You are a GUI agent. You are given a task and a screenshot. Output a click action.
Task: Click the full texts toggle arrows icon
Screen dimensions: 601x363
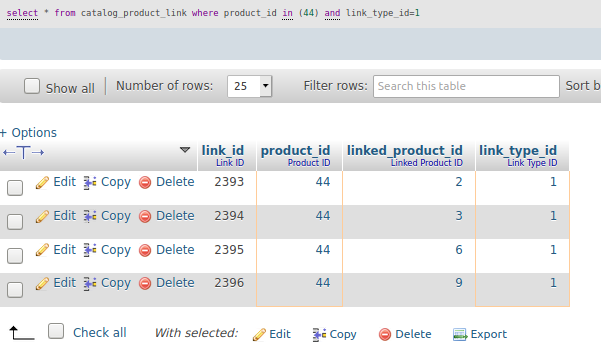coord(23,153)
